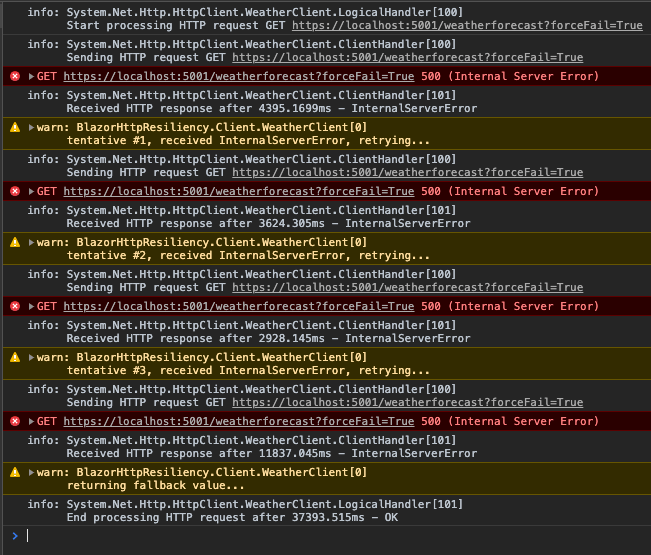Expand the last GET 500 error disclosure triangle
651x555 pixels.
[x=30, y=421]
